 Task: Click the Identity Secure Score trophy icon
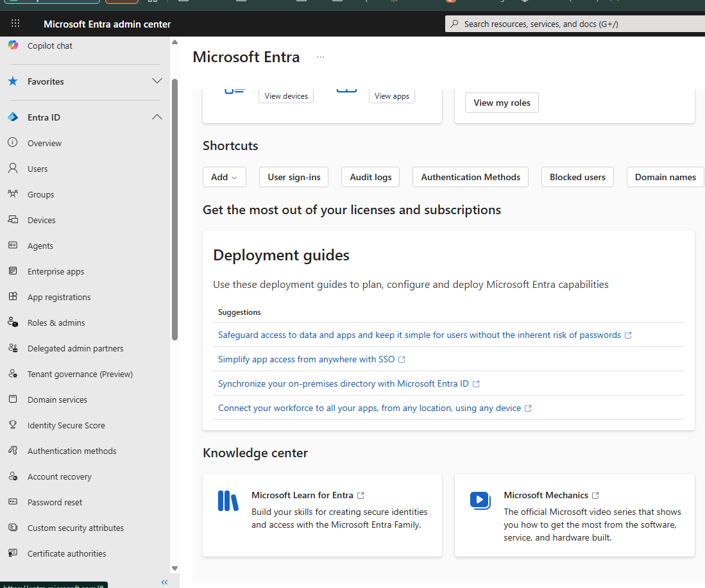click(x=13, y=424)
